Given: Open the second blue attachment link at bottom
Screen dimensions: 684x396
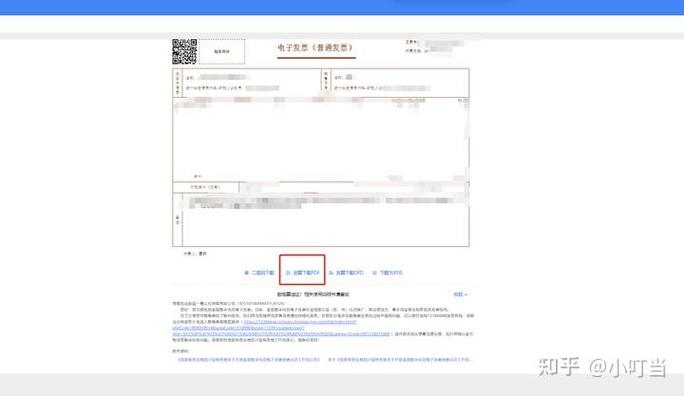Looking at the screenshot, I should click(400, 360).
